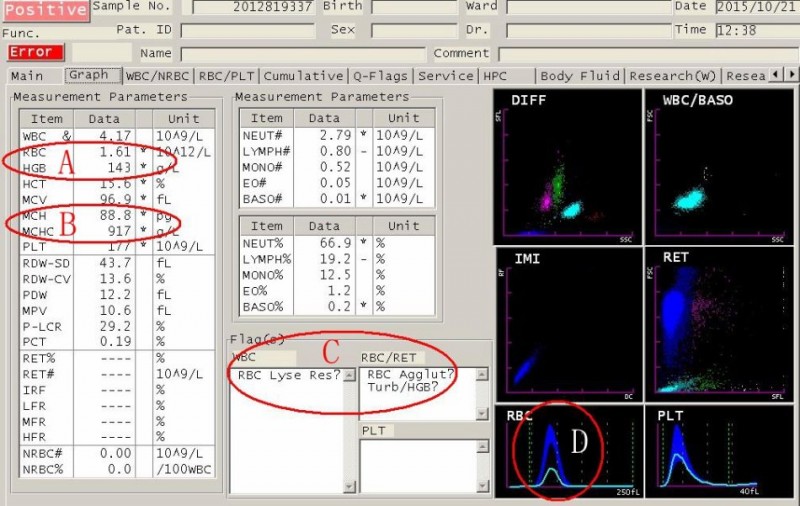Click the P-LCR value 29.2
The width and height of the screenshot is (800, 506).
(x=115, y=326)
